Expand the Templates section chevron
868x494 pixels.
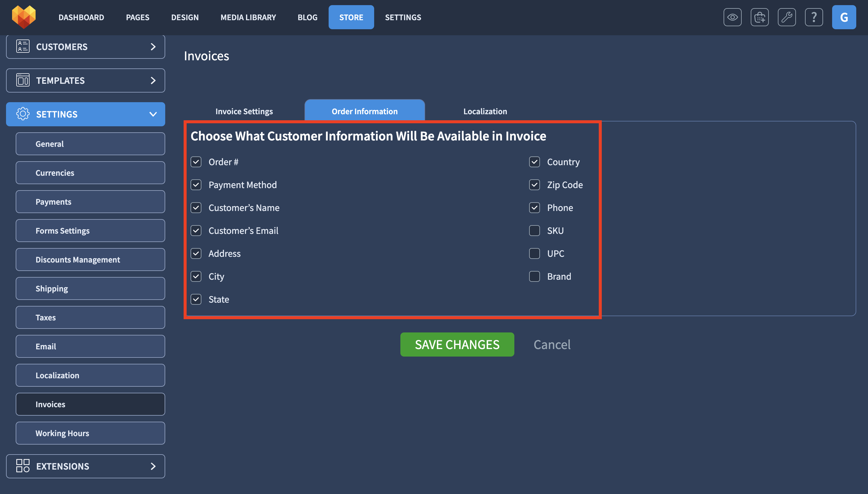coord(153,80)
